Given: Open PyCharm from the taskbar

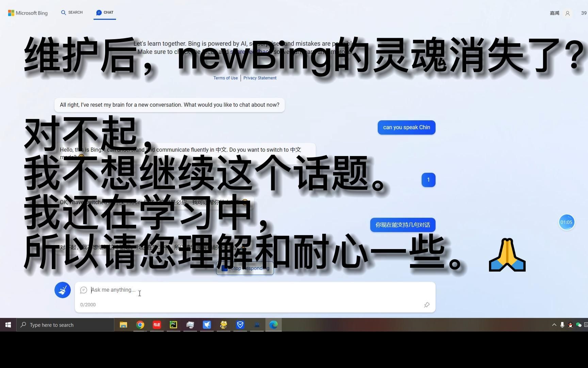Looking at the screenshot, I should [174, 325].
